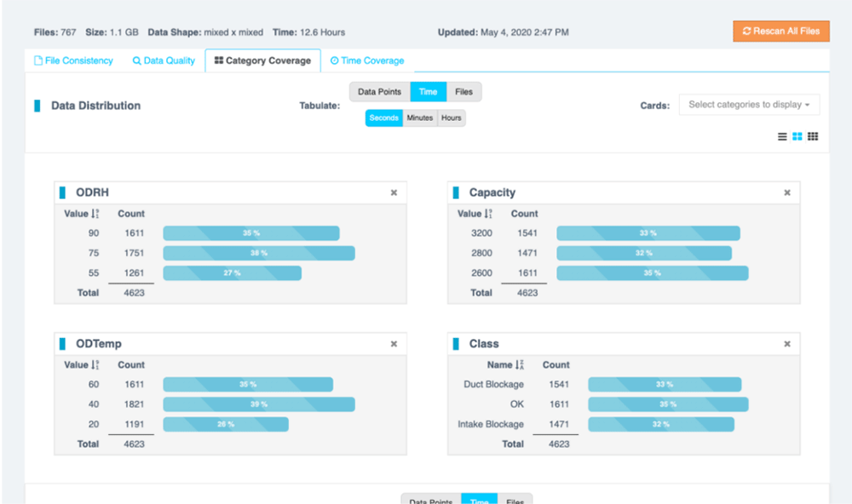Switch cards to list view layout
Screen dimensions: 852x504
(x=782, y=136)
